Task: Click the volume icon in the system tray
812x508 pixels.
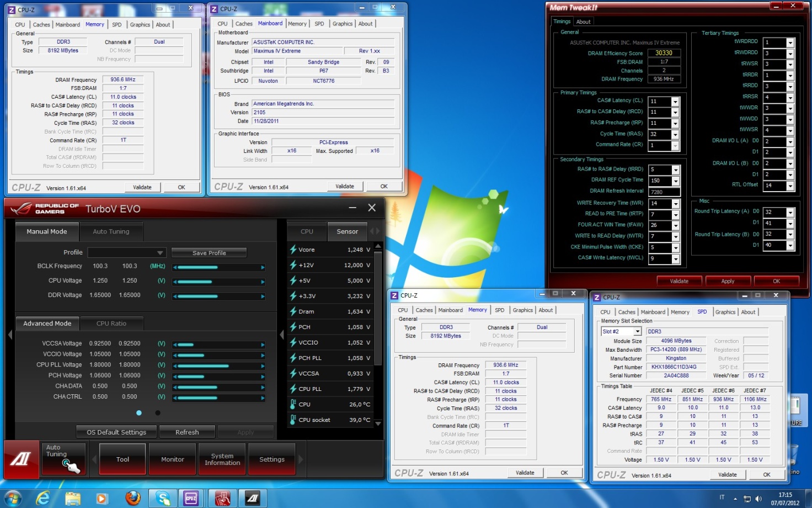Action: coord(758,499)
